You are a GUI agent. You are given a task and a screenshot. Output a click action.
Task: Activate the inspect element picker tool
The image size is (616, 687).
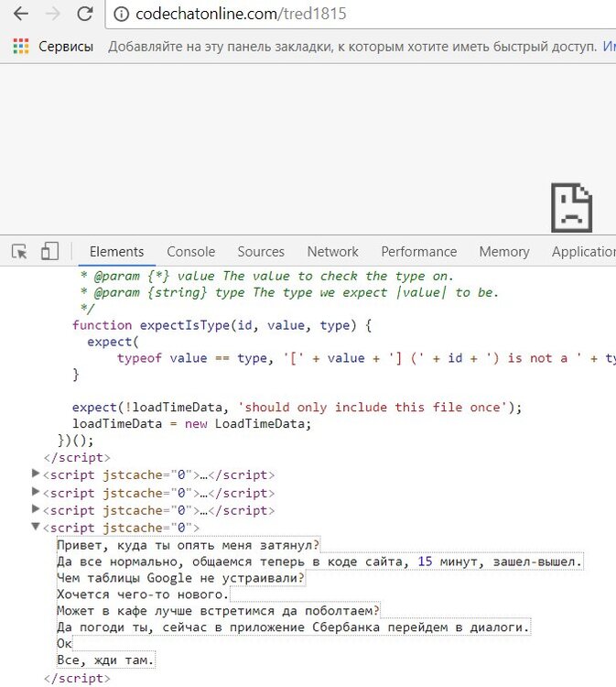[x=20, y=251]
